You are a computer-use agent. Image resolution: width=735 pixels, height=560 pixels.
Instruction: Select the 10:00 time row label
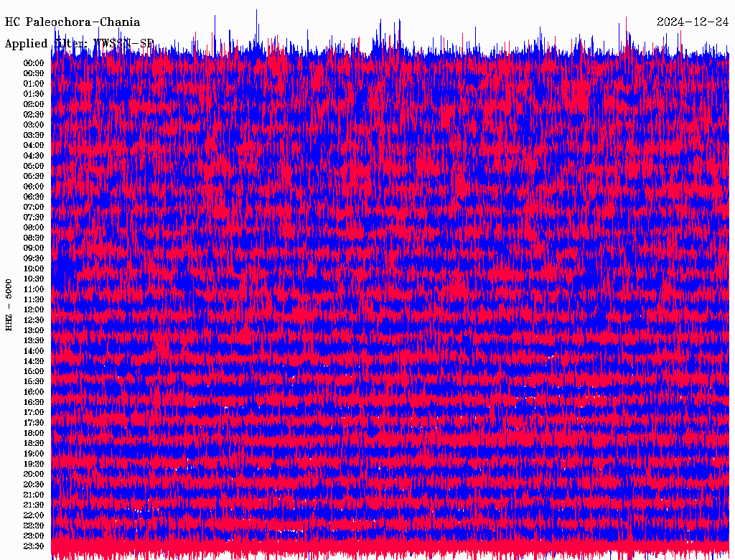click(x=34, y=269)
